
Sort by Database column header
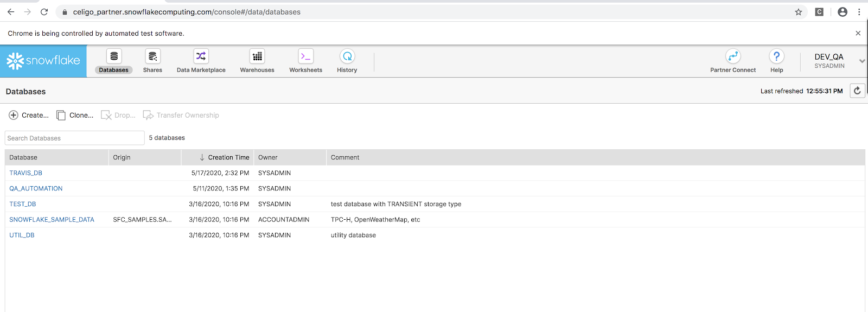pyautogui.click(x=23, y=157)
